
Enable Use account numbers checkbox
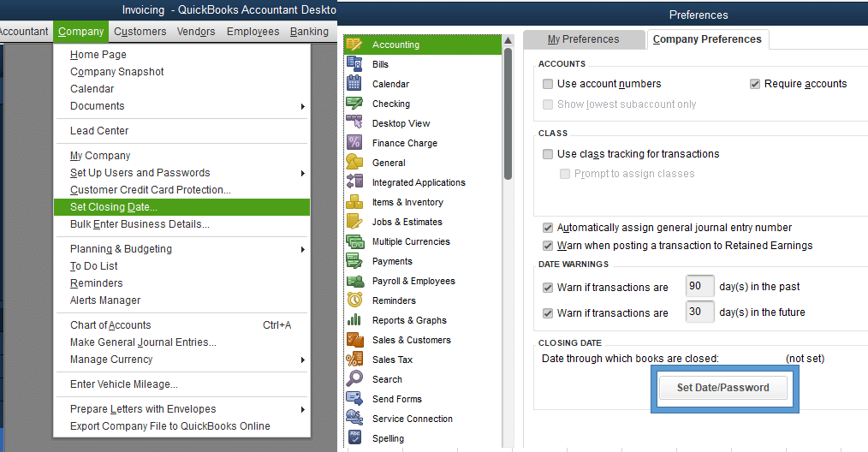tap(548, 84)
